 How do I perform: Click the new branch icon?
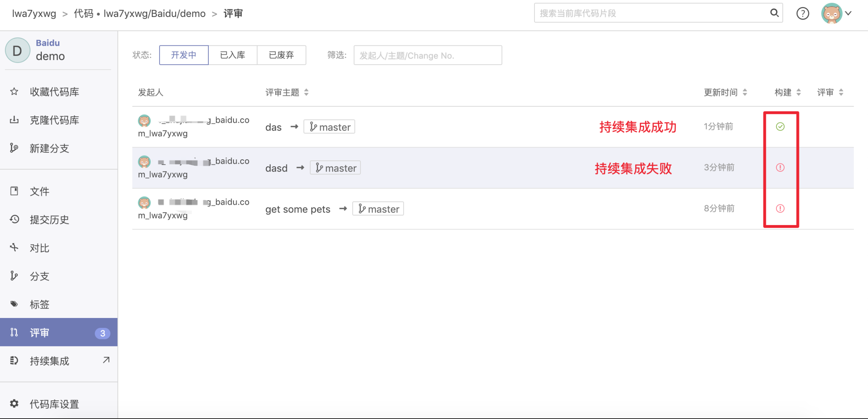click(14, 148)
